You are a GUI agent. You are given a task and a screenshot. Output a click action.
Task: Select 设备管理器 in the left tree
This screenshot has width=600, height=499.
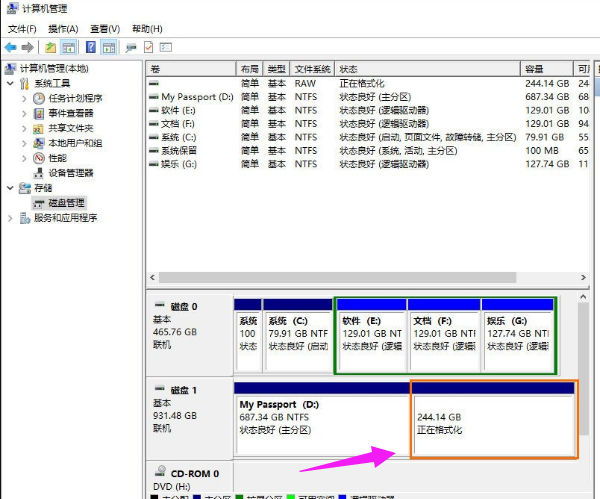click(x=69, y=172)
